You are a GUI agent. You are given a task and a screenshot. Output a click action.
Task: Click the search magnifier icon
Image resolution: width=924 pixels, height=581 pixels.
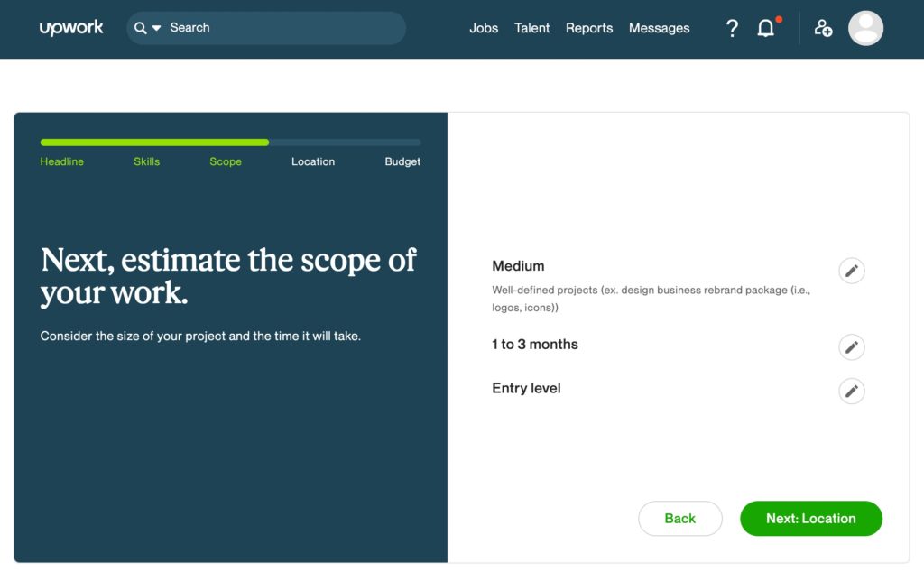point(140,28)
